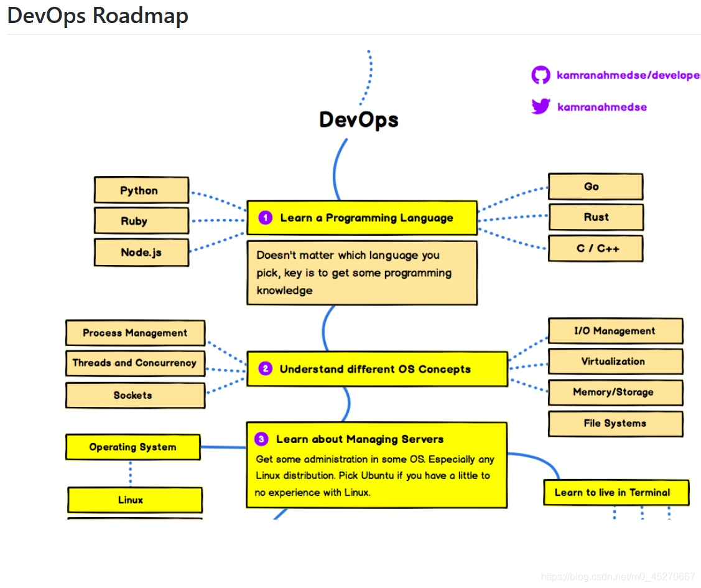Select the Process Management box
701x588 pixels.
[136, 333]
